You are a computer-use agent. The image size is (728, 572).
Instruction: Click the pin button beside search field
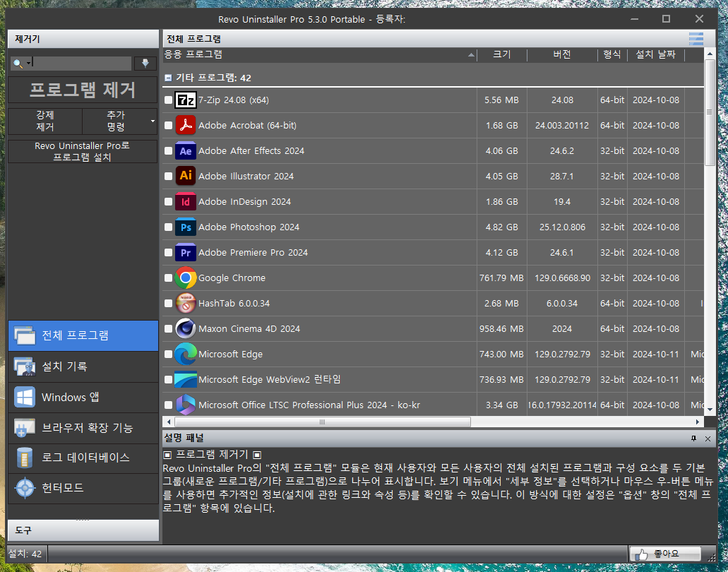[x=145, y=64]
